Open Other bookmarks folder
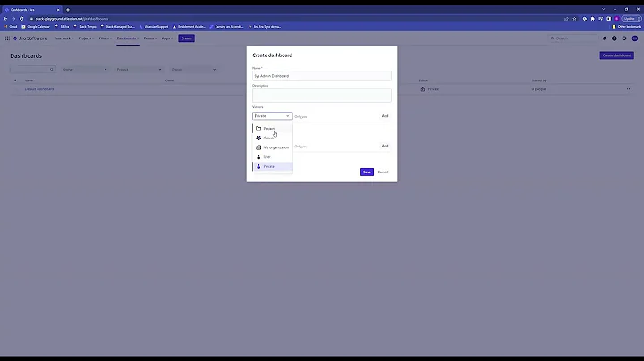The height and width of the screenshot is (361, 644). (x=627, y=26)
